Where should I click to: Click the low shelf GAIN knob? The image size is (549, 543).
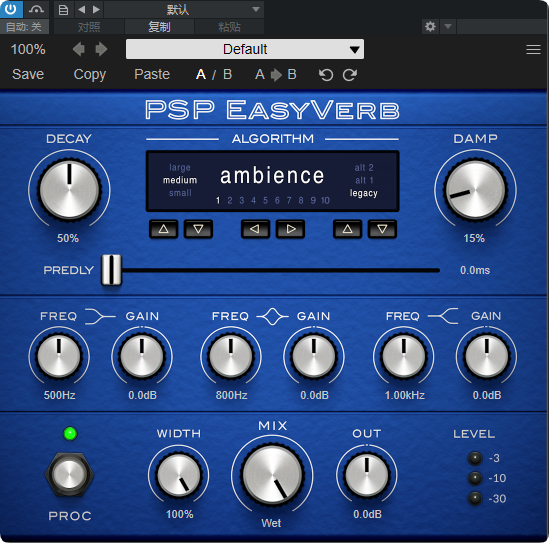pyautogui.click(x=142, y=356)
